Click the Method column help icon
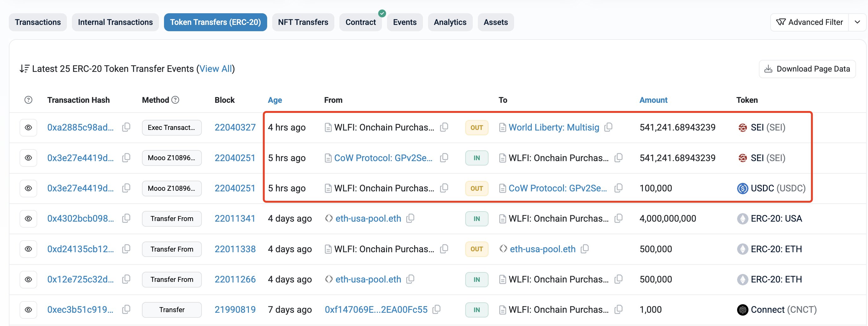Image resolution: width=868 pixels, height=326 pixels. tap(175, 100)
